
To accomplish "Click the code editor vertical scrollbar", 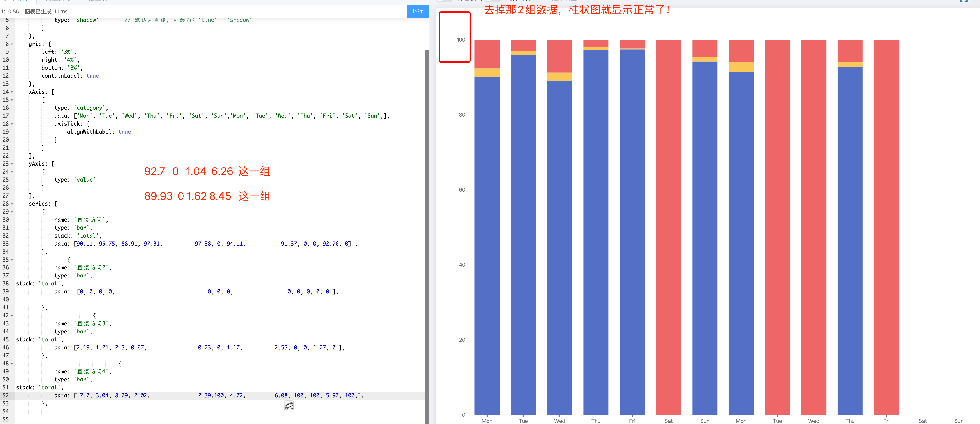I will pos(427,228).
